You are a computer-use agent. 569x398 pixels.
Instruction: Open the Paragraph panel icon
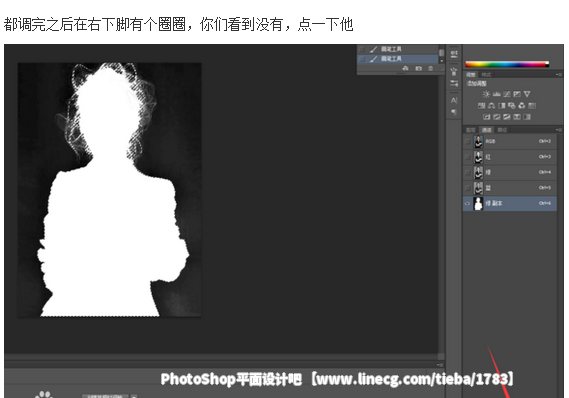click(x=454, y=112)
